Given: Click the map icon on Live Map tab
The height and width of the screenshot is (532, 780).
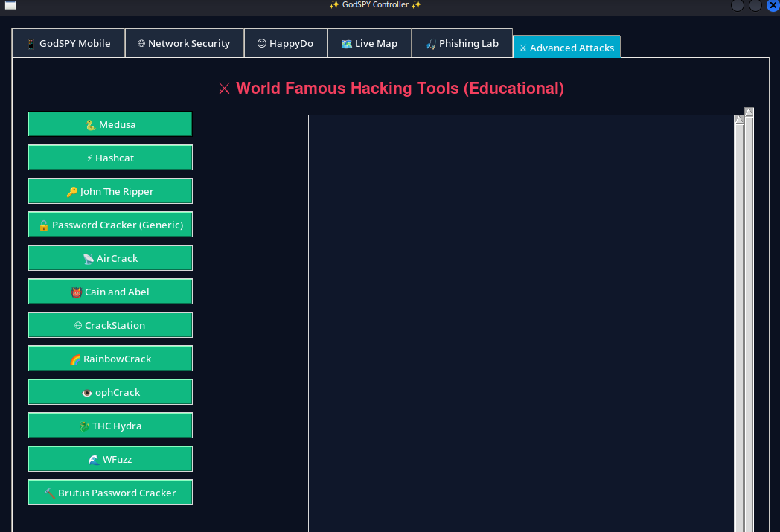Looking at the screenshot, I should [x=347, y=44].
